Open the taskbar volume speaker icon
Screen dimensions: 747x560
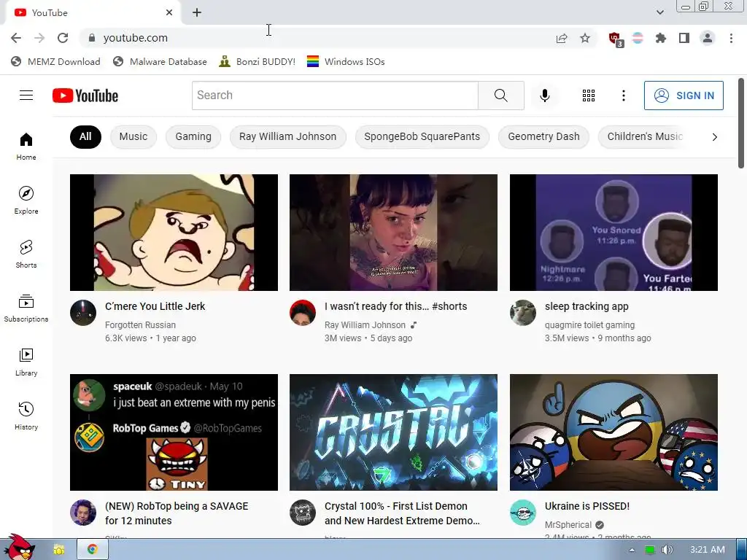667,550
